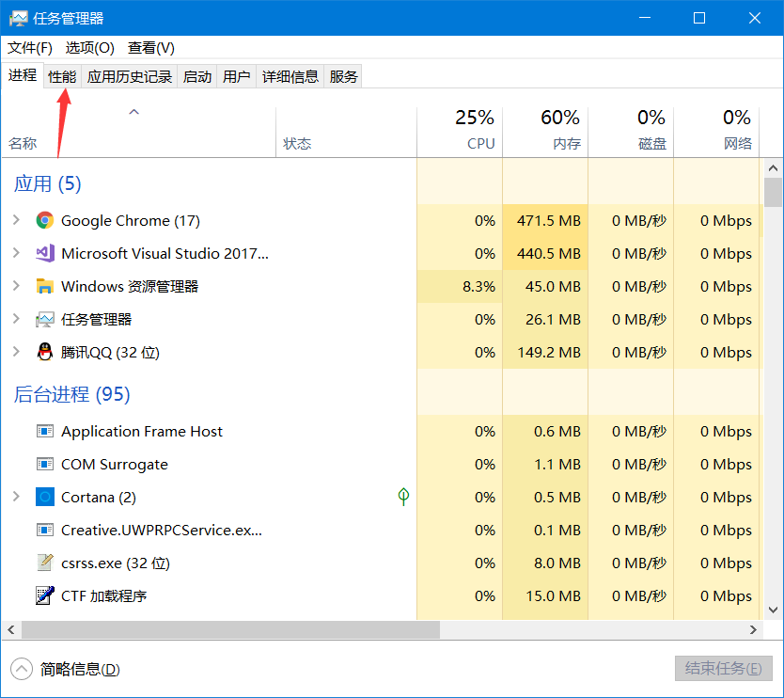Click the Task Manager title bar icon
The height and width of the screenshot is (698, 784).
pyautogui.click(x=19, y=19)
